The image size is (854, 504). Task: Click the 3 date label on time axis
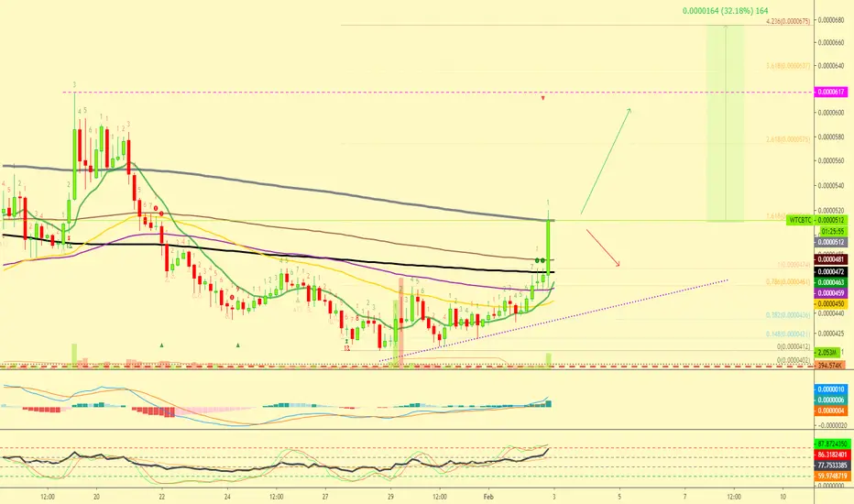point(553,497)
